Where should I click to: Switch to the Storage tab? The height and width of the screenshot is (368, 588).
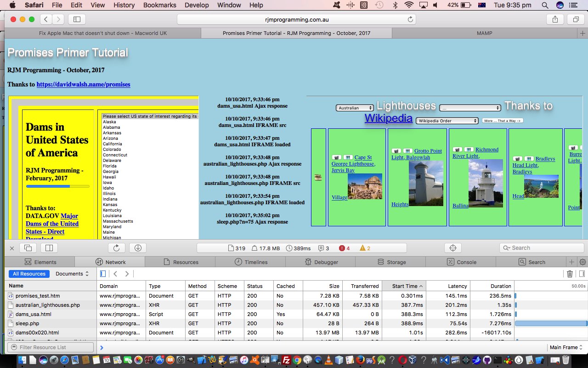click(x=391, y=262)
